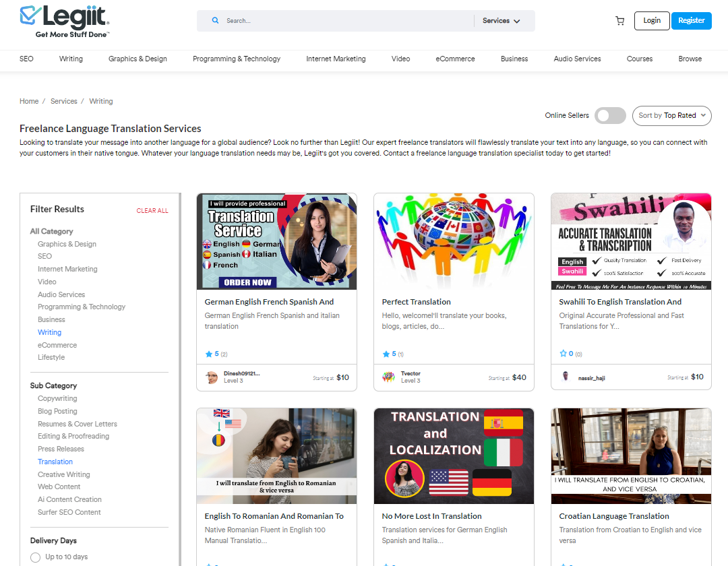Filter by Graphics & Design category in sidebar
Viewport: 728px width, 566px height.
click(x=67, y=244)
